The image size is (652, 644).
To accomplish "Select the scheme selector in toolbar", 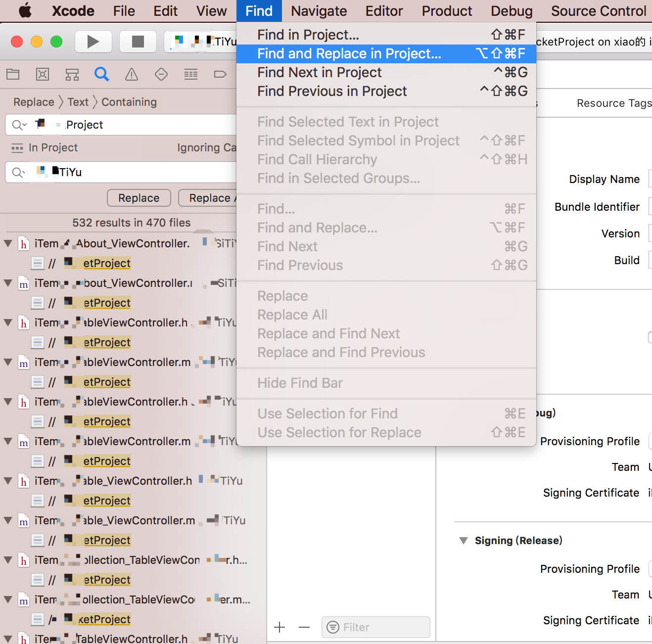I will point(200,42).
